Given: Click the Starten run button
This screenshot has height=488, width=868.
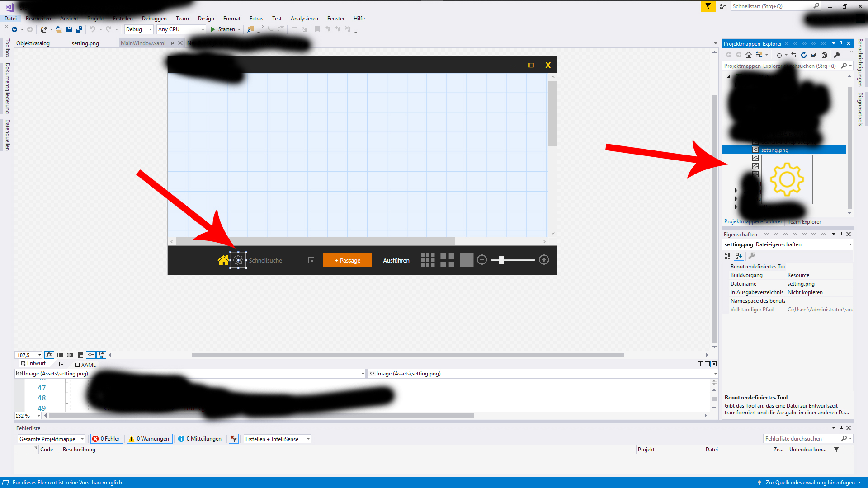Looking at the screenshot, I should (222, 29).
